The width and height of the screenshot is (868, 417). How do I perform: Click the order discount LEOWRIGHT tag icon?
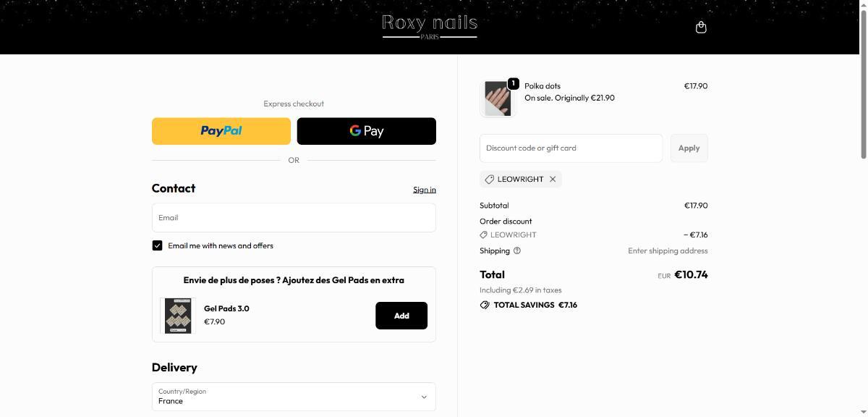point(484,235)
